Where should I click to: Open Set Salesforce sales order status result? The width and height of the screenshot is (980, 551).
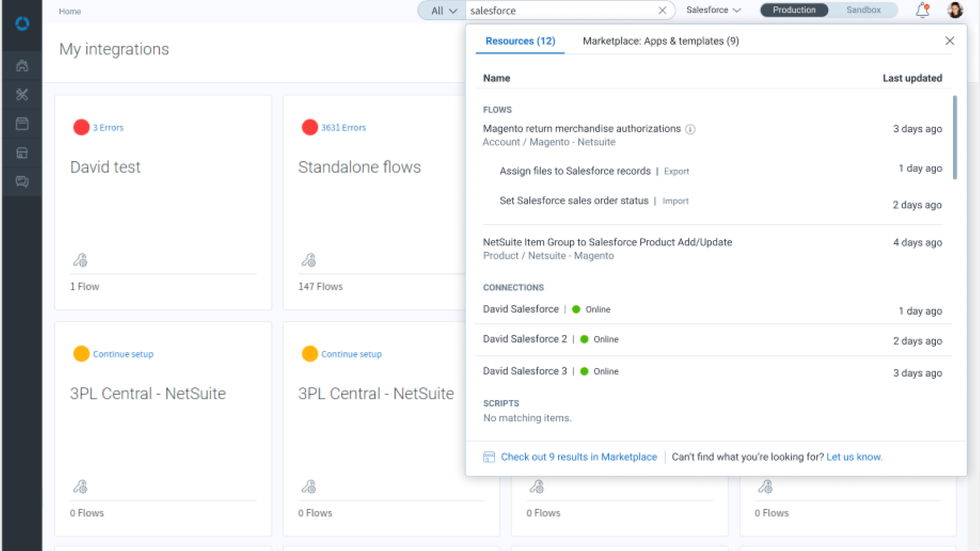574,200
